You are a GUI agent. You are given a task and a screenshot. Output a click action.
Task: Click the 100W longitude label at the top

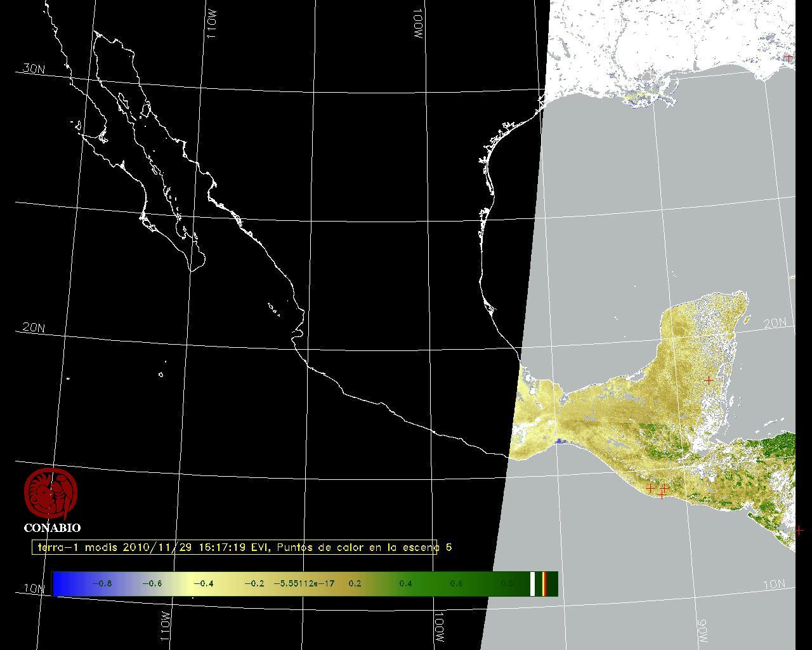click(417, 24)
